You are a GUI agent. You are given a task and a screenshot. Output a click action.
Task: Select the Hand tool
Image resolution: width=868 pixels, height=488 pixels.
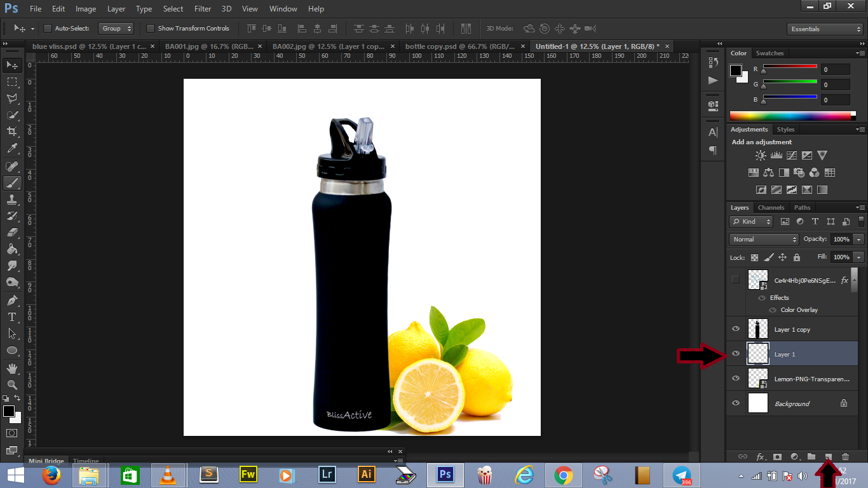(x=11, y=367)
